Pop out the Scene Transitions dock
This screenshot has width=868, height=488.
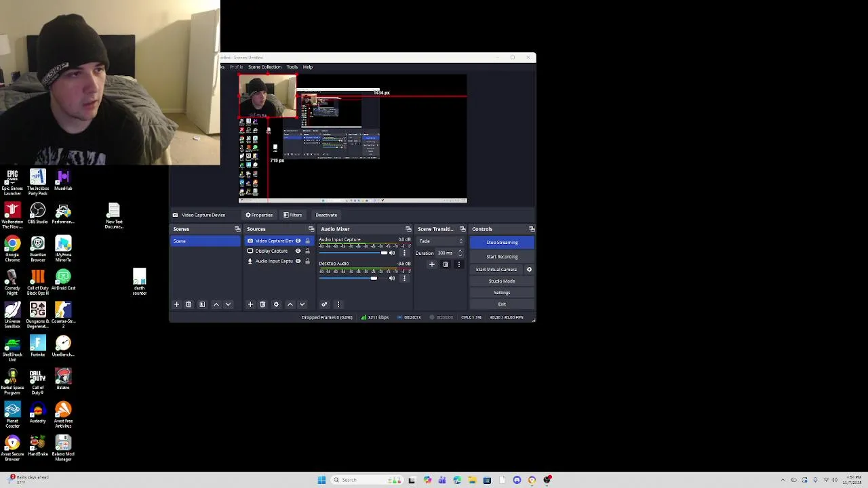[x=462, y=229]
